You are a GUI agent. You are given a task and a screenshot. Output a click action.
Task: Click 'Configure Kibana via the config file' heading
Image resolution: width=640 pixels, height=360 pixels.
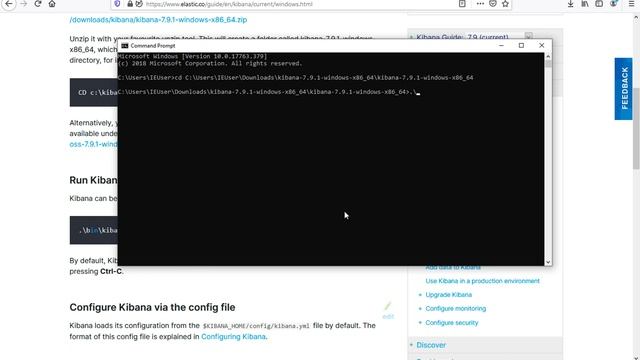pos(152,307)
